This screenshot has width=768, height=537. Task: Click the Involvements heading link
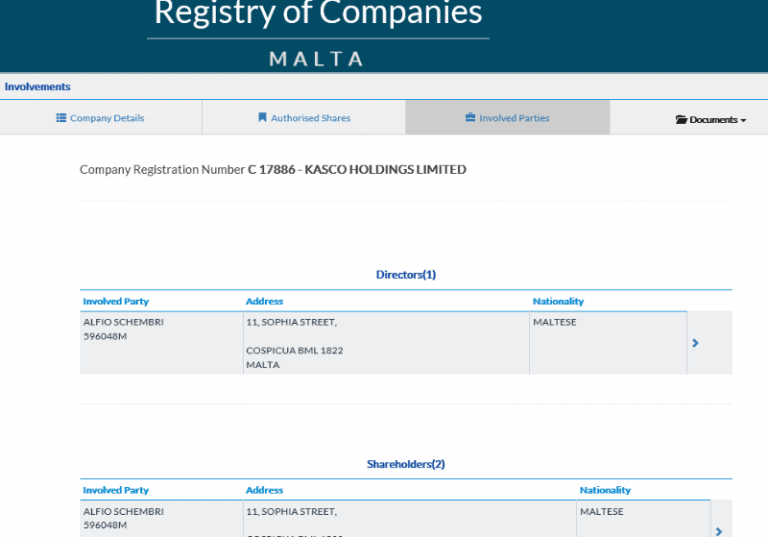point(37,87)
